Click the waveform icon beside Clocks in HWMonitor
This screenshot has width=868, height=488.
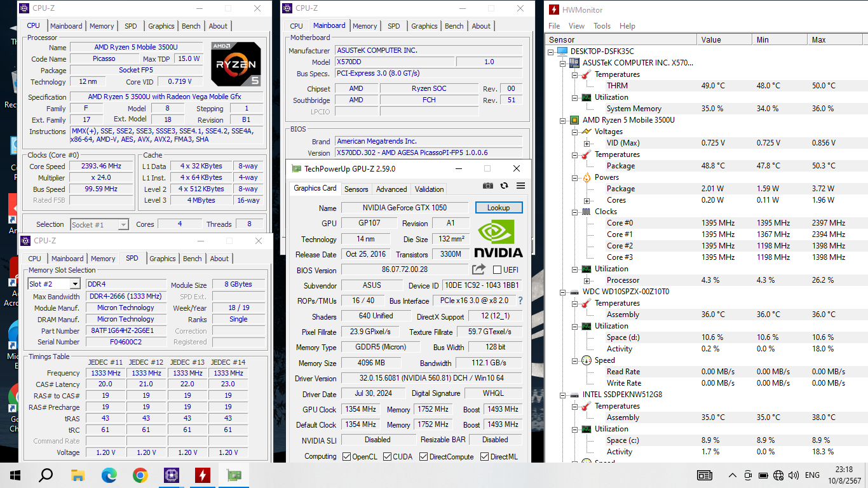pyautogui.click(x=586, y=212)
